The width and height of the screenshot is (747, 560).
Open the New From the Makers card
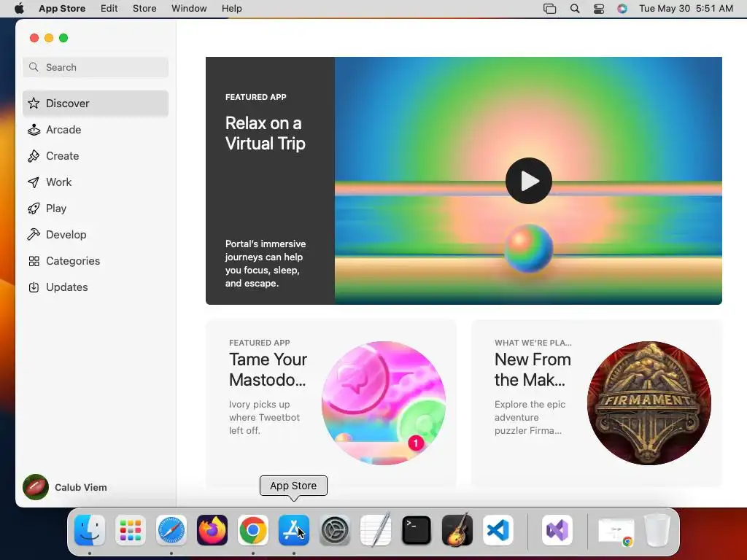click(597, 402)
